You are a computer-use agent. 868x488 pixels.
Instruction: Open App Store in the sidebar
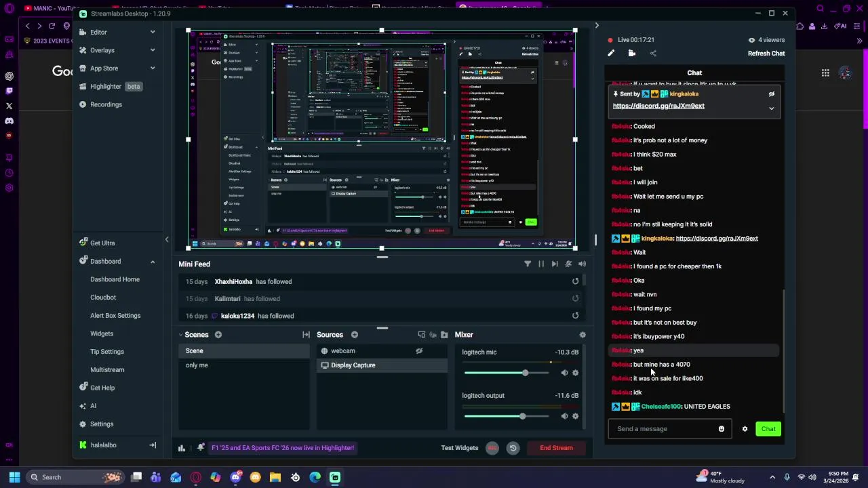point(104,68)
